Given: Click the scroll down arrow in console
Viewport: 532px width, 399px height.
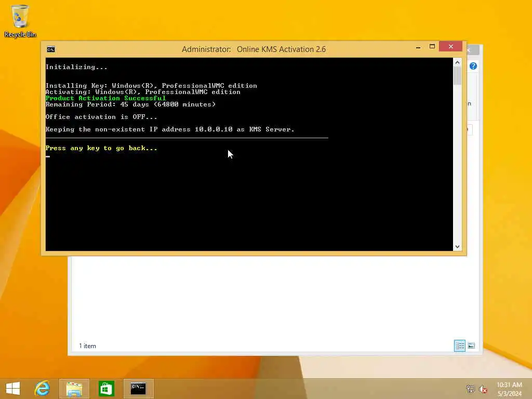Looking at the screenshot, I should [x=457, y=247].
